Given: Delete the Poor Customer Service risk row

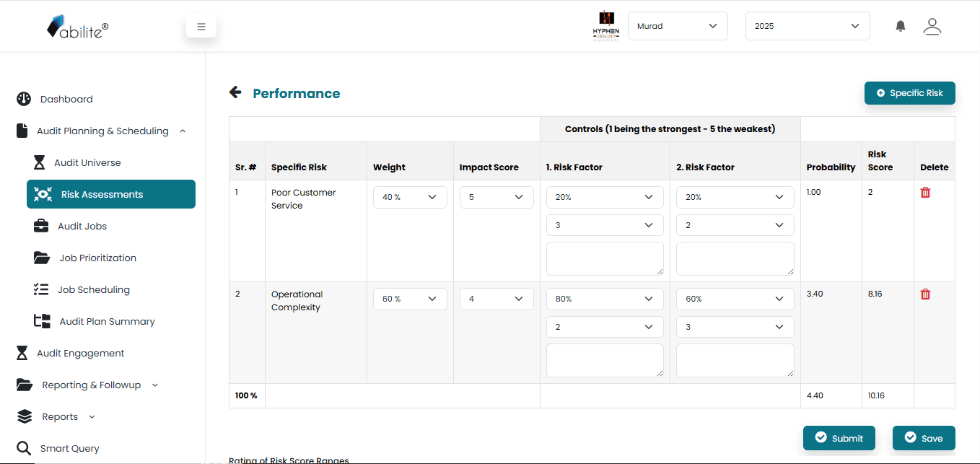Looking at the screenshot, I should point(925,193).
